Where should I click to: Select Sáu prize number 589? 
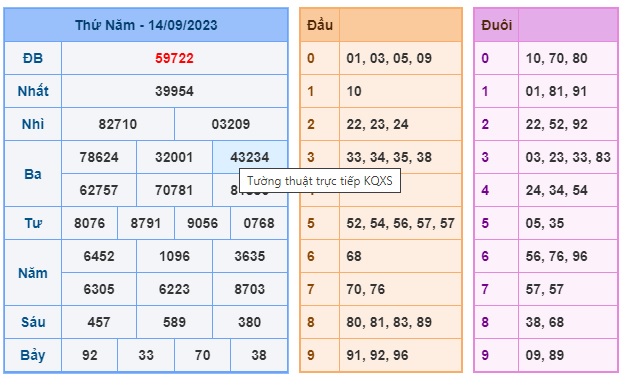coord(174,322)
